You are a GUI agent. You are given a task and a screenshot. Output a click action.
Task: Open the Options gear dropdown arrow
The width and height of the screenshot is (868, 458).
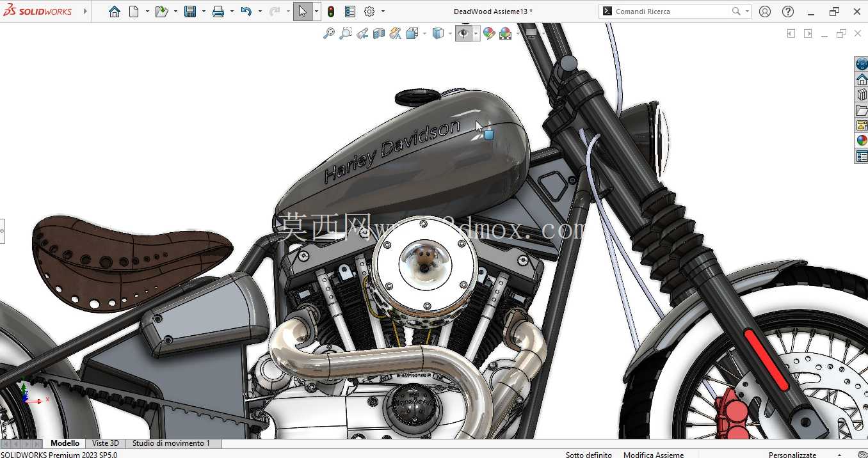[x=383, y=12]
